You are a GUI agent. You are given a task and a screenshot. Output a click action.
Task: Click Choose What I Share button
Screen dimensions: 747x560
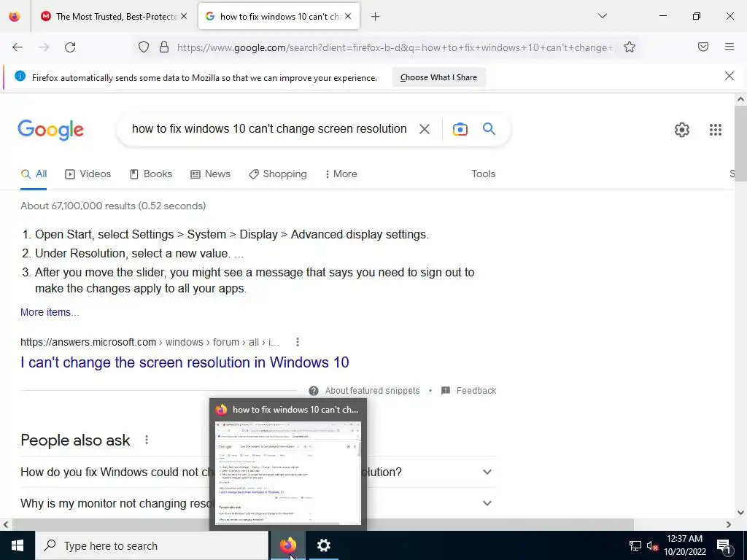point(438,77)
